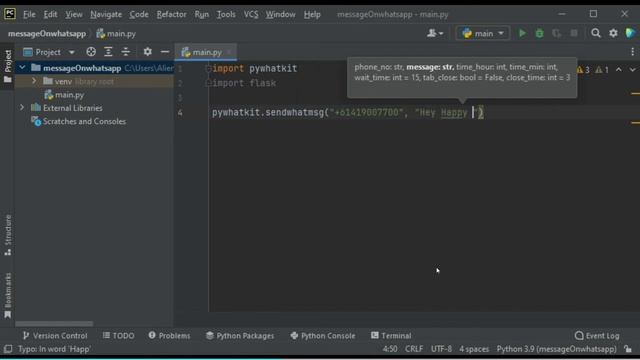Click the import fold marker on line 1
This screenshot has height=360, width=640.
click(208, 69)
